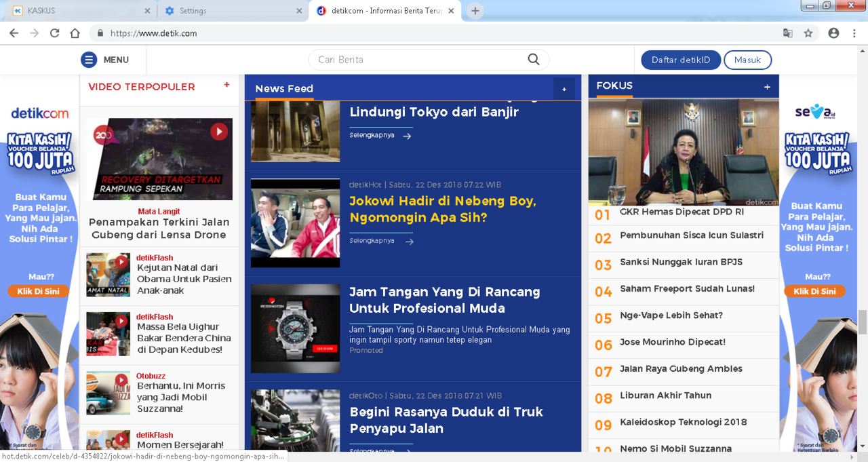Reload the page
Image resolution: width=868 pixels, height=462 pixels.
[55, 33]
